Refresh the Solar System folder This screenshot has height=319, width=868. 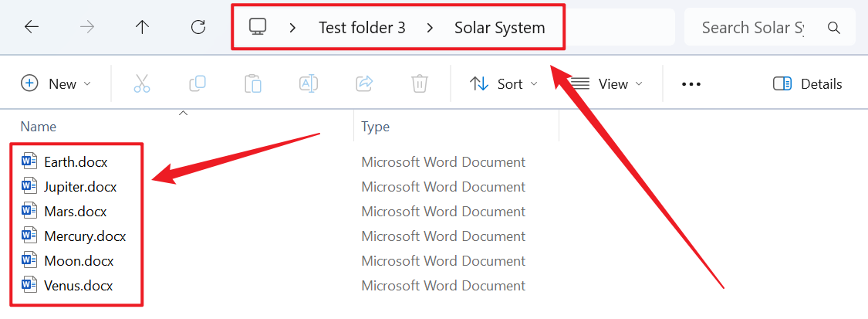[x=198, y=27]
